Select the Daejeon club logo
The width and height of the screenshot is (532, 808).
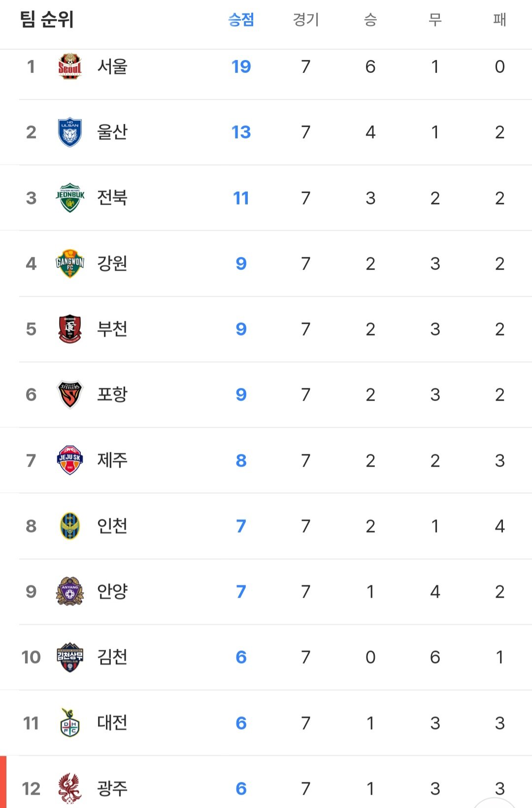69,723
